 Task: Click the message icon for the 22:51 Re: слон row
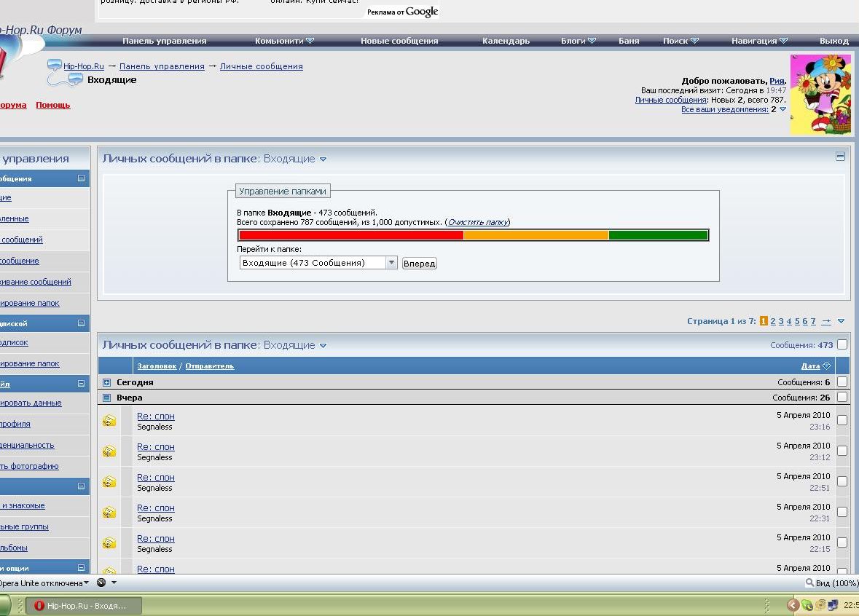(x=109, y=482)
